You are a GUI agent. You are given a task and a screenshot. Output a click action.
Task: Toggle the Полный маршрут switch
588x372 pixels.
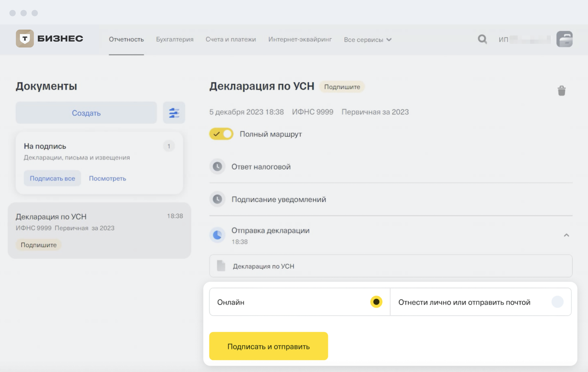(x=221, y=134)
